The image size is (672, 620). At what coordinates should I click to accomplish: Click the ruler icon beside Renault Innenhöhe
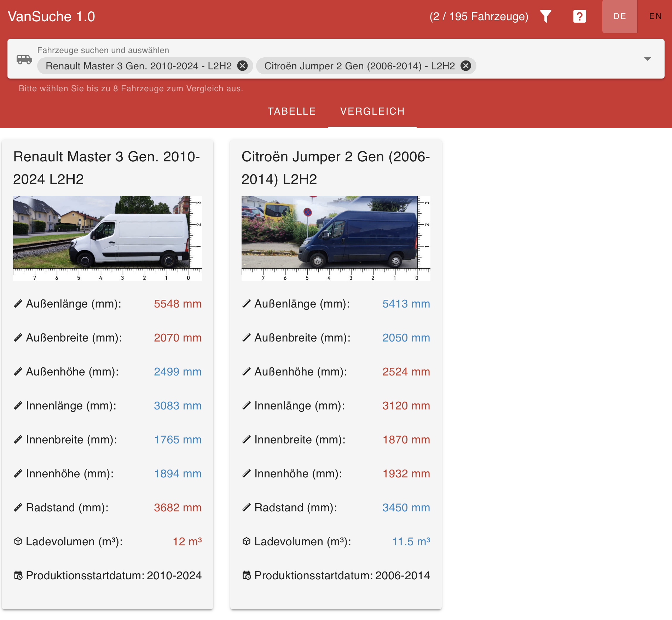pyautogui.click(x=18, y=474)
